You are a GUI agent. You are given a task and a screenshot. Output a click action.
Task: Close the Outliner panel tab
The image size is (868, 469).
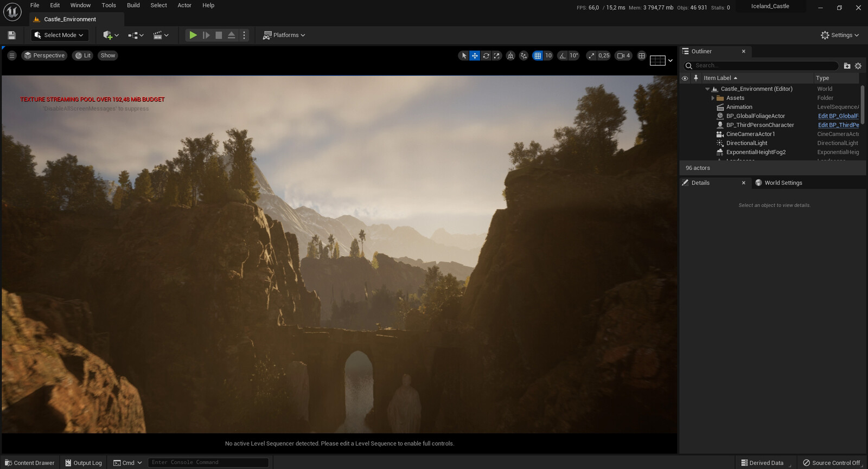[x=743, y=52]
